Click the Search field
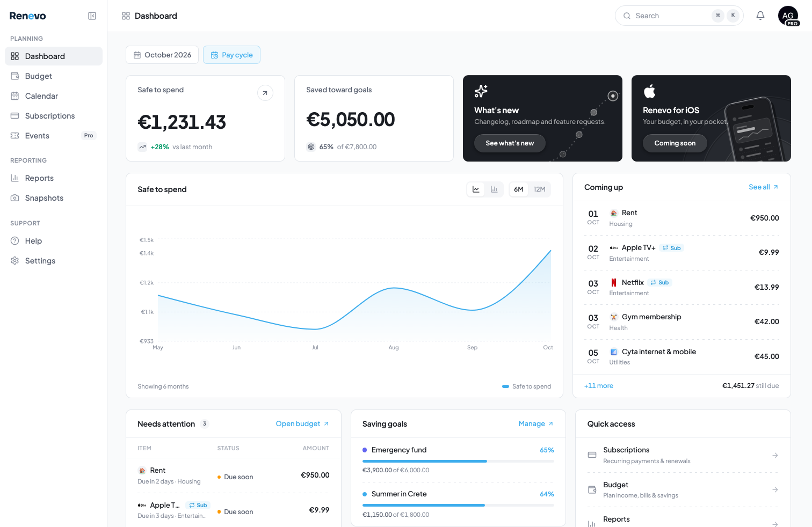Viewport: 812px width, 527px height. pyautogui.click(x=679, y=16)
